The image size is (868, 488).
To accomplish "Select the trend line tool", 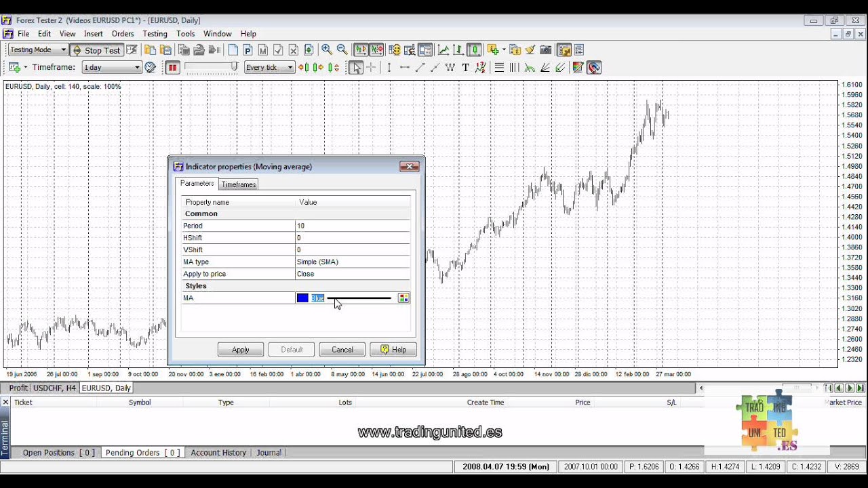I will click(420, 67).
